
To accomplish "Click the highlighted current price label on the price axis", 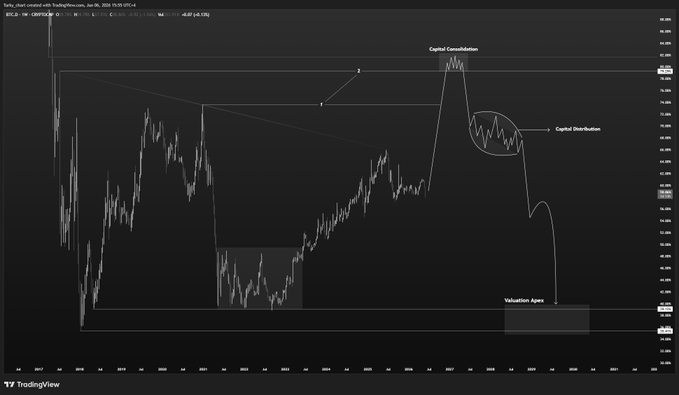I will (665, 194).
